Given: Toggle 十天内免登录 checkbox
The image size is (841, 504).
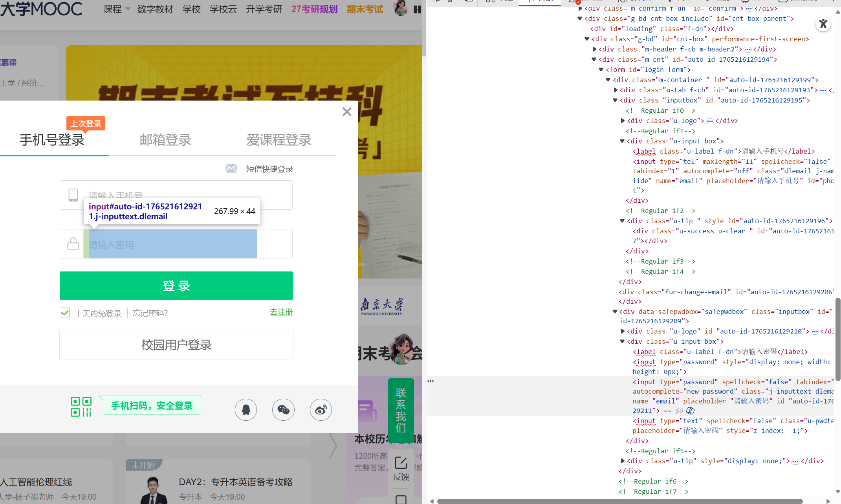Looking at the screenshot, I should (x=65, y=313).
